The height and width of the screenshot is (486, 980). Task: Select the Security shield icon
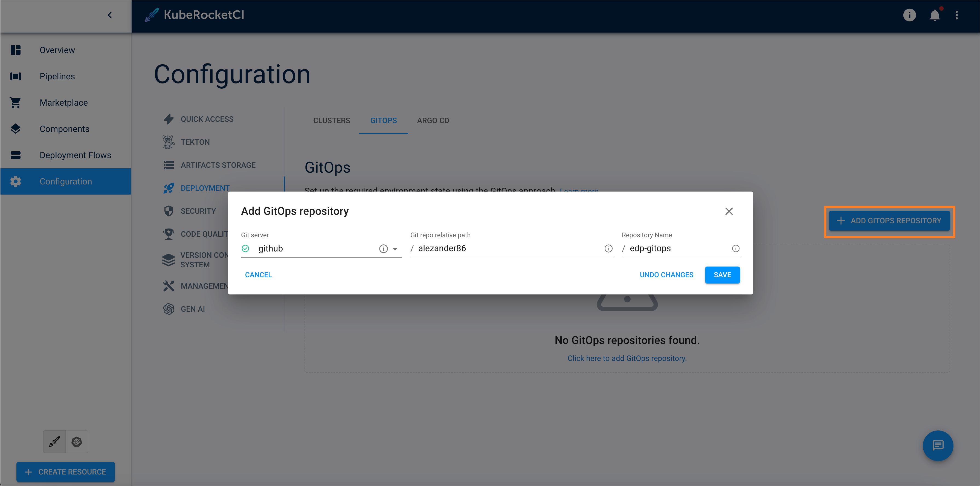[169, 210]
